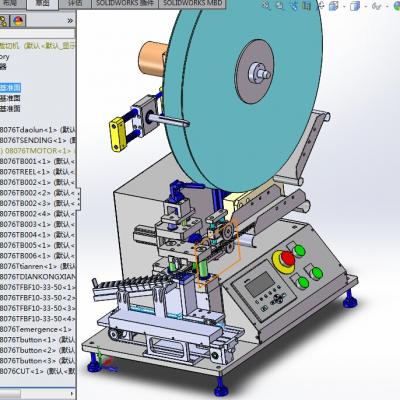
Task: Select the 08076Temergence<1> component
Action: [36, 329]
